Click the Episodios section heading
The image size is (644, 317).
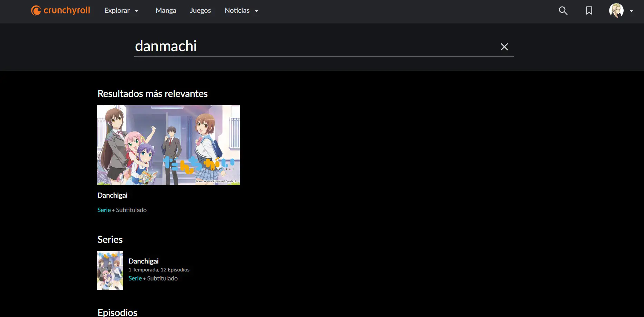point(117,312)
